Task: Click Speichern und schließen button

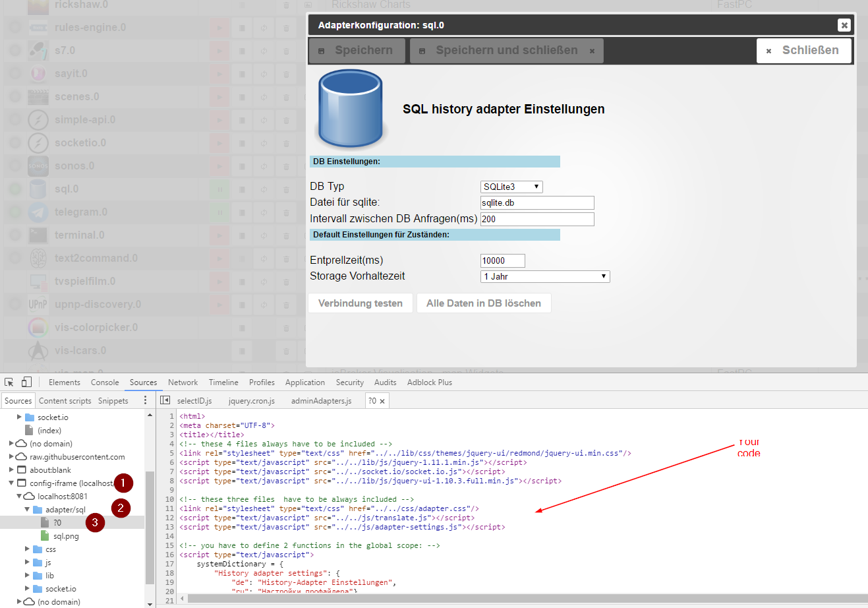Action: [x=506, y=50]
